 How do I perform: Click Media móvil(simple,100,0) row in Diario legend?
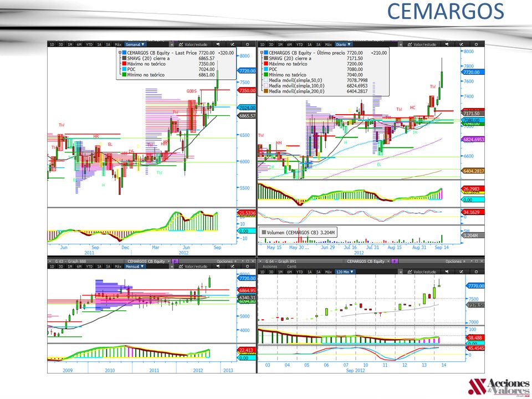pos(315,86)
